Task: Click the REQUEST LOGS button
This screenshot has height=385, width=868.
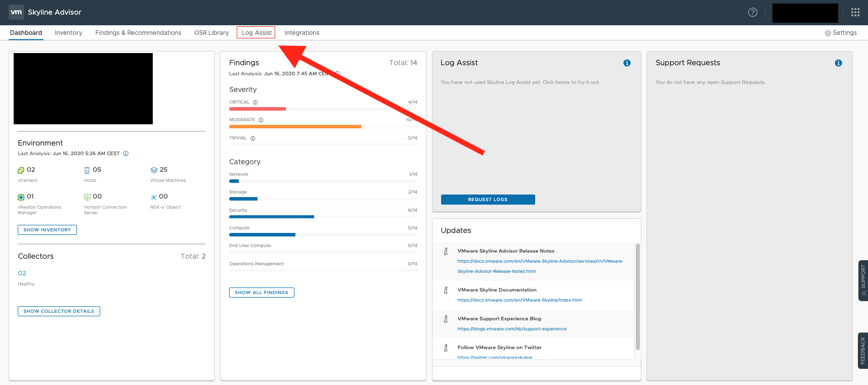Action: tap(488, 200)
